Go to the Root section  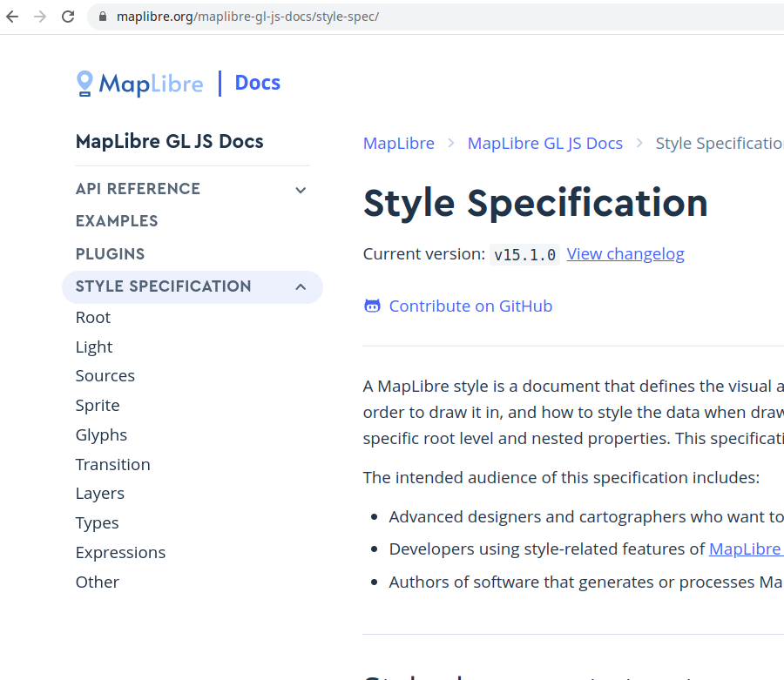93,318
